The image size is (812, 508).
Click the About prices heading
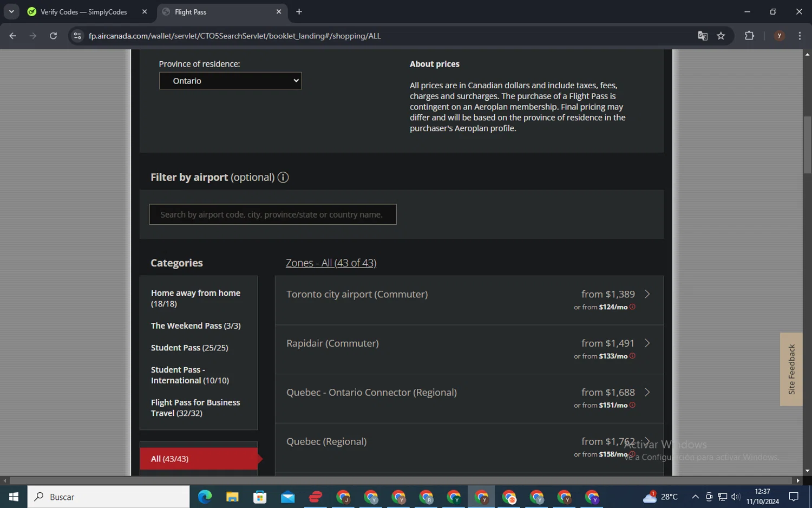pyautogui.click(x=434, y=64)
